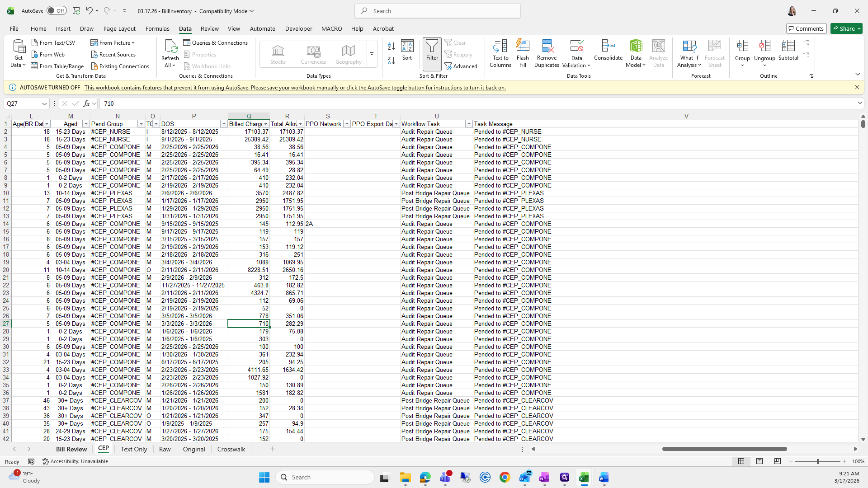Click Sort A to Z icon
Screen dimensions: 868x488
392,46
